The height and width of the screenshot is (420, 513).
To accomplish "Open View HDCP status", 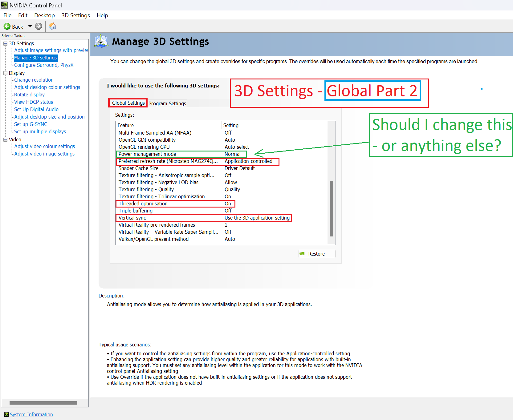I will 34,102.
